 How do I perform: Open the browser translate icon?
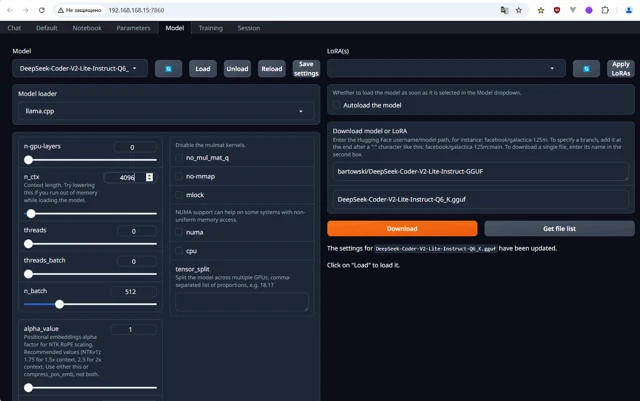pyautogui.click(x=504, y=10)
